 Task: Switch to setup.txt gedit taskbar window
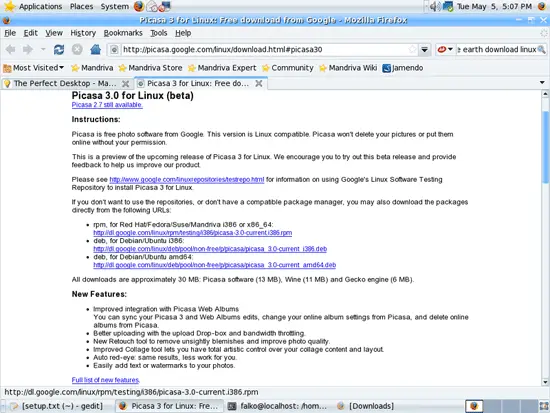(x=58, y=406)
